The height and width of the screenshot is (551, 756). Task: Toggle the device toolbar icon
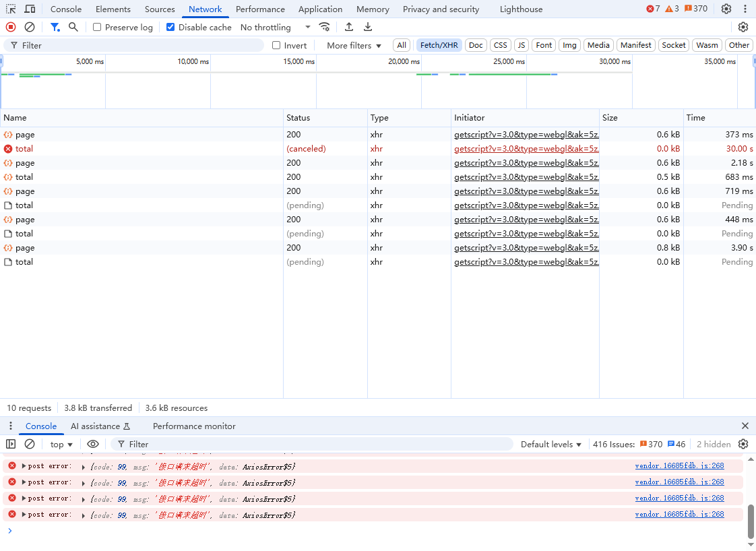click(30, 9)
